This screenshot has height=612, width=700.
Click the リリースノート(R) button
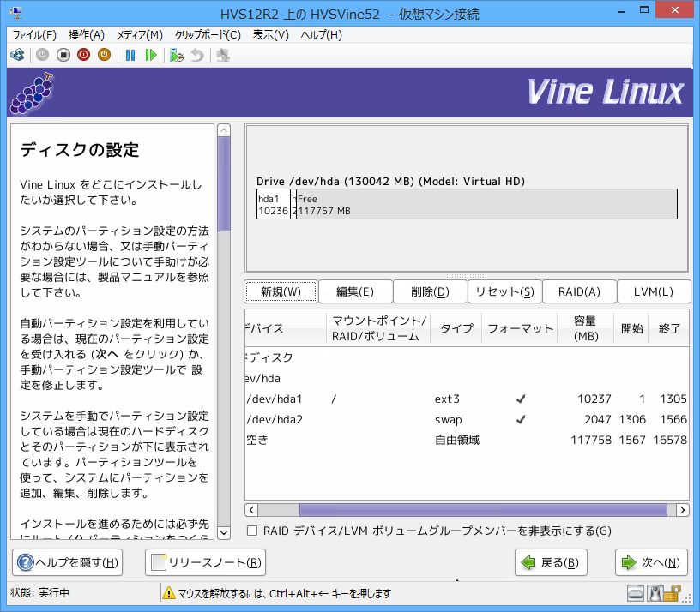205,562
